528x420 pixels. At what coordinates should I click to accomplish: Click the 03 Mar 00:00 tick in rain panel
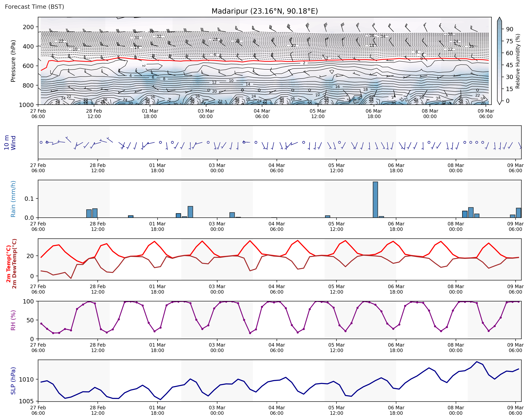[x=217, y=226]
